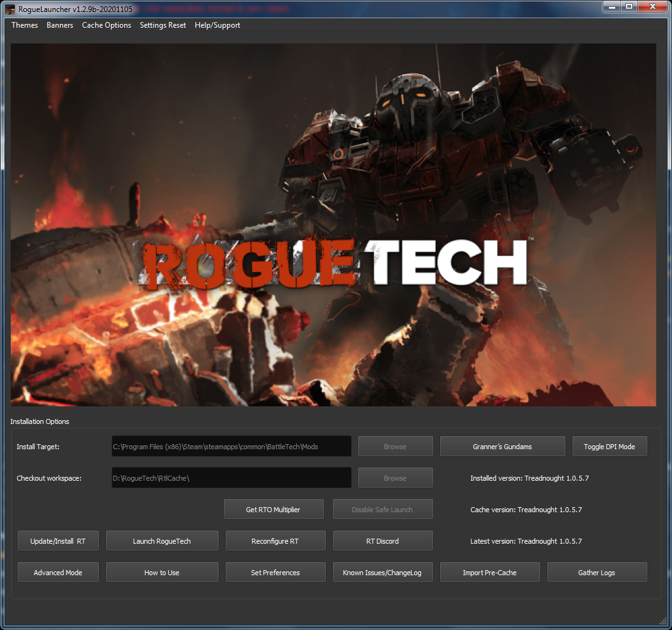672x630 pixels.
Task: Click Update/Install RT button
Action: pyautogui.click(x=58, y=541)
